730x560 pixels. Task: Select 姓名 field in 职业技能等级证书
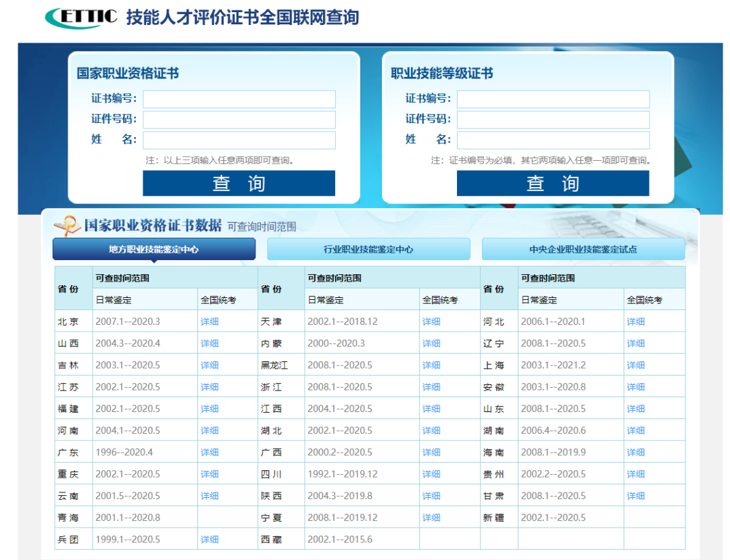coord(553,140)
